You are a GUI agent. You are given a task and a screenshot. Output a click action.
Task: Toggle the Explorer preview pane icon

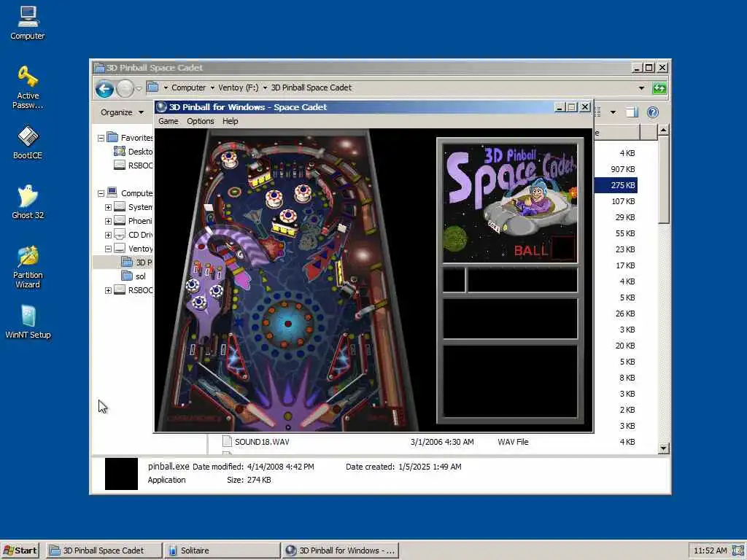pyautogui.click(x=632, y=112)
